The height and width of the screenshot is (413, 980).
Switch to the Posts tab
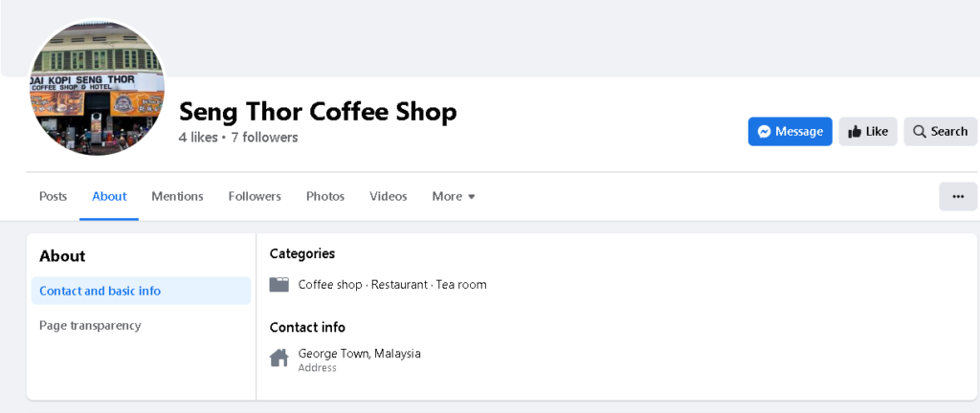tap(54, 197)
